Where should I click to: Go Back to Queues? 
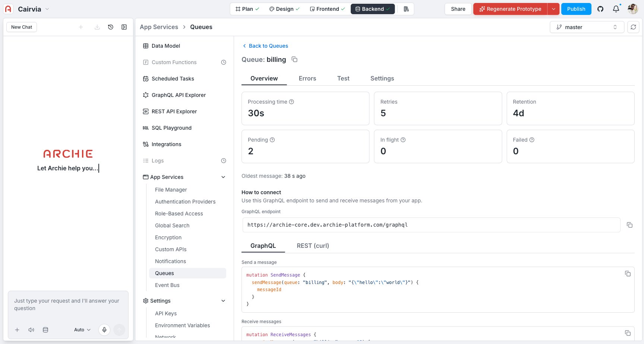pos(265,46)
